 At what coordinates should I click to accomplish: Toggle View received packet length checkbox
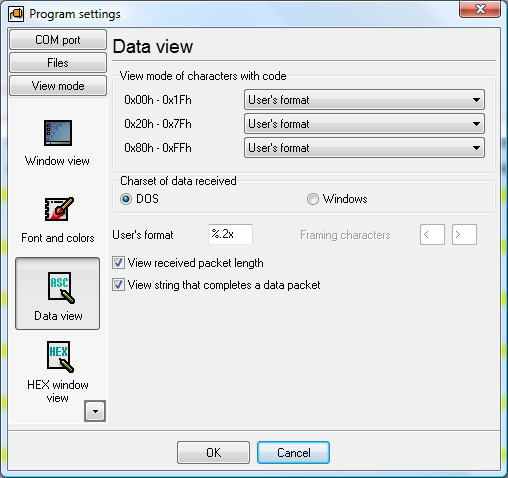coord(118,263)
